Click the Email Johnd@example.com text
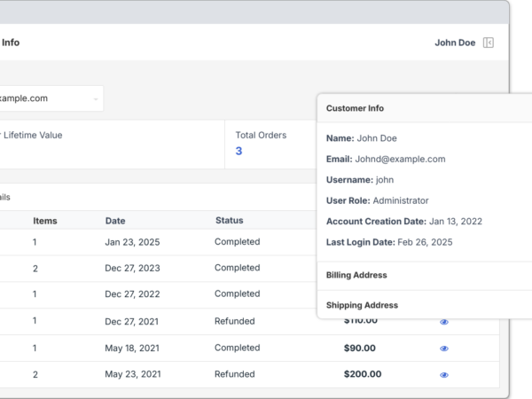Screen dimensions: 532x399 (x=386, y=159)
